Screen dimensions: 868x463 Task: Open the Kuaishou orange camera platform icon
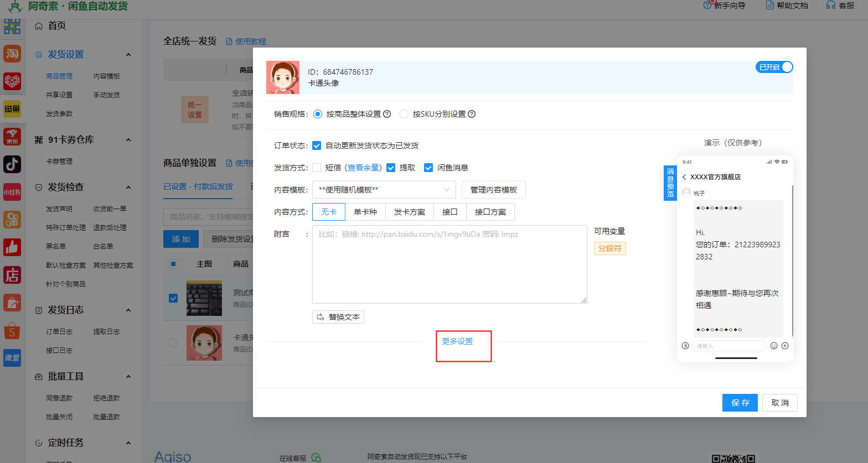point(12,220)
